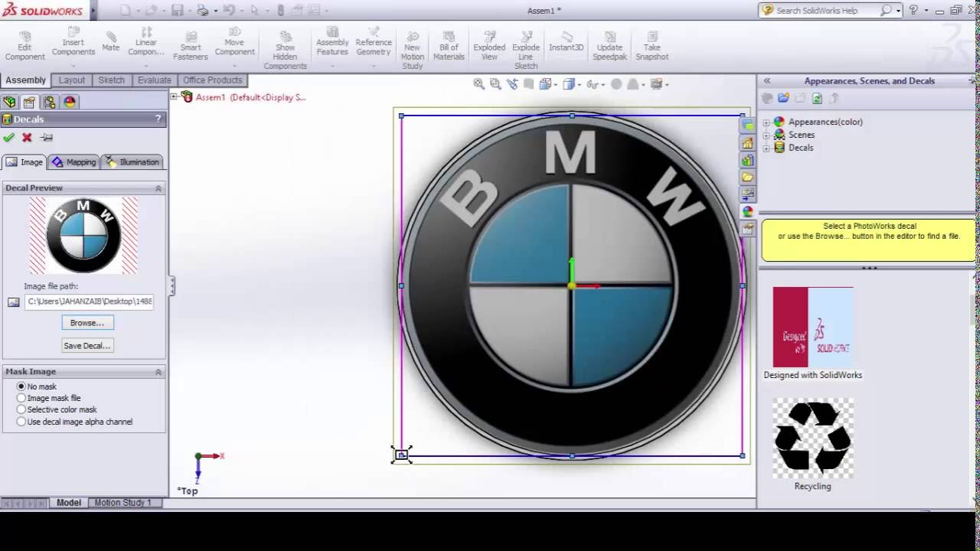
Task: Open Reference Geometry dropdown arrow
Action: coord(374,64)
